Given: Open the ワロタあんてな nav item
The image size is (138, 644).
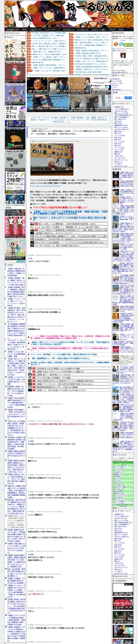Looking at the screenshot, I should (68, 30).
